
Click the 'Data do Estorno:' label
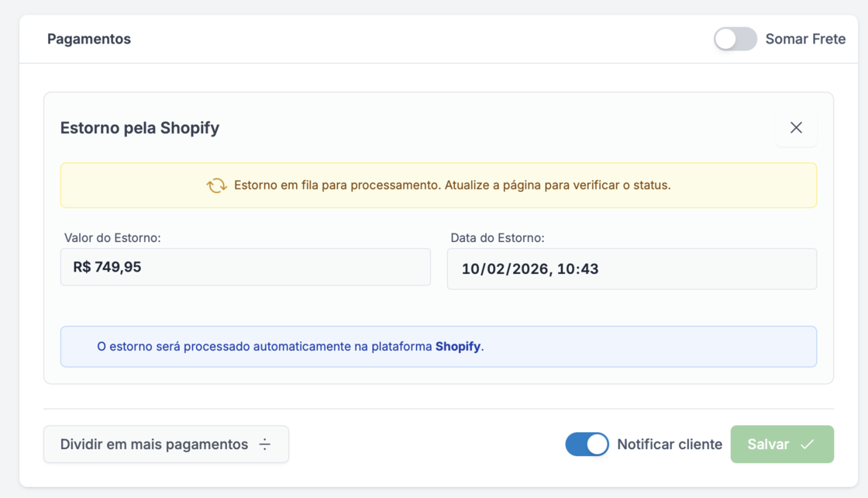[x=497, y=238]
